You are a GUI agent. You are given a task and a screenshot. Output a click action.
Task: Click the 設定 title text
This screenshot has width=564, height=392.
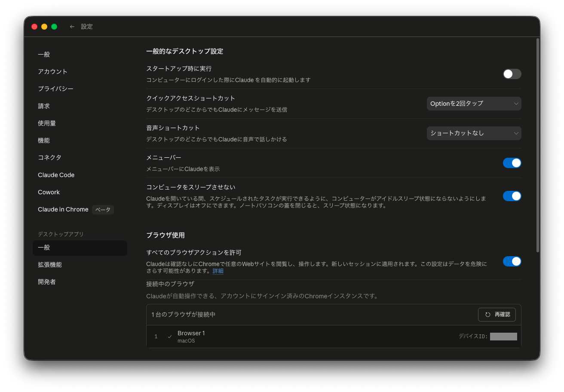pyautogui.click(x=87, y=27)
